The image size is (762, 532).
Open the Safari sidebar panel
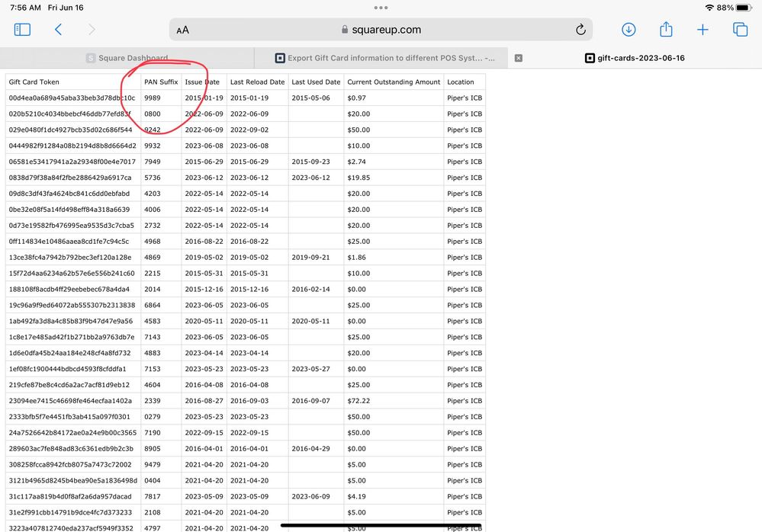click(22, 30)
